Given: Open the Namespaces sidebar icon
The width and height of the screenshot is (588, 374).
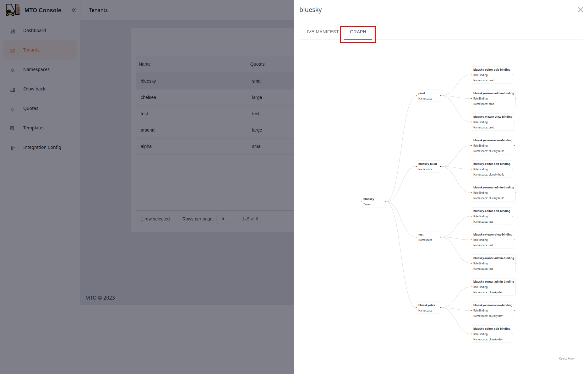Looking at the screenshot, I should (x=13, y=70).
